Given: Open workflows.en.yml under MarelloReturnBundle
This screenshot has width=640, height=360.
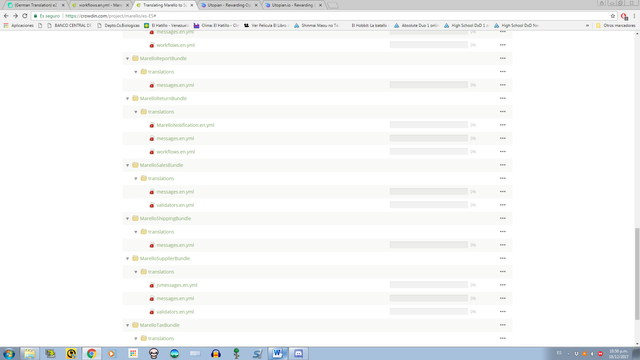Looking at the screenshot, I should pos(176,152).
